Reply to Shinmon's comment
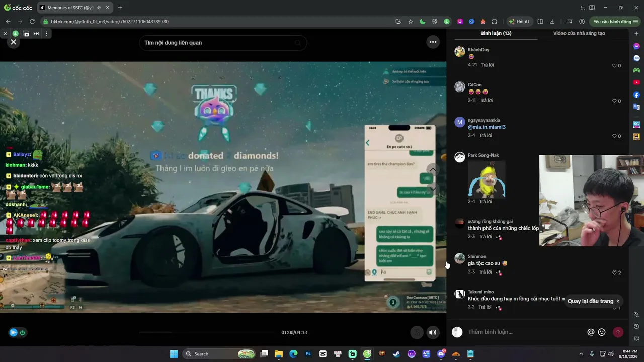Image resolution: width=644 pixels, height=362 pixels. click(486, 272)
